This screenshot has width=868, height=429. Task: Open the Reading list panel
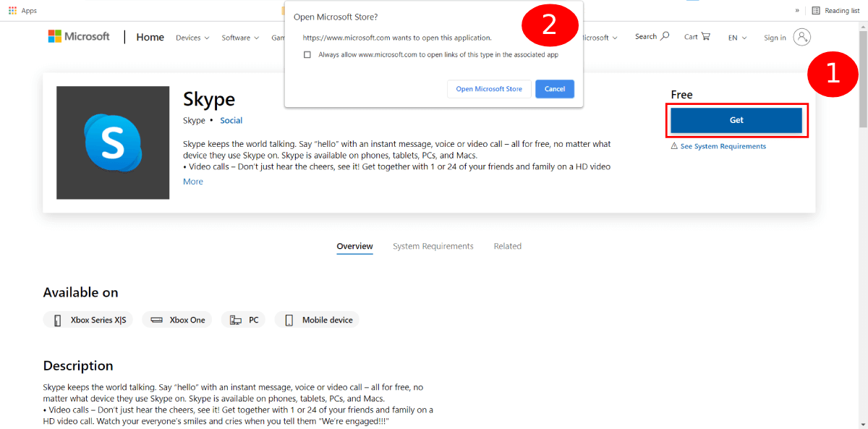pos(835,10)
